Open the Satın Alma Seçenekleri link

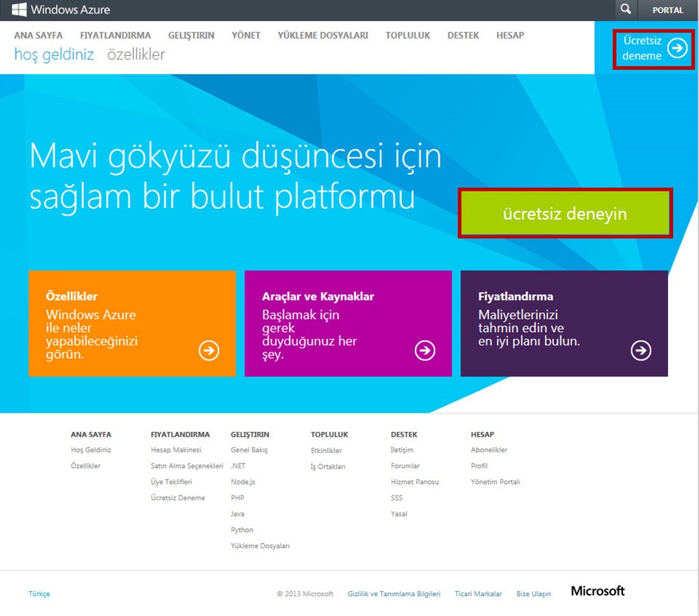(187, 466)
